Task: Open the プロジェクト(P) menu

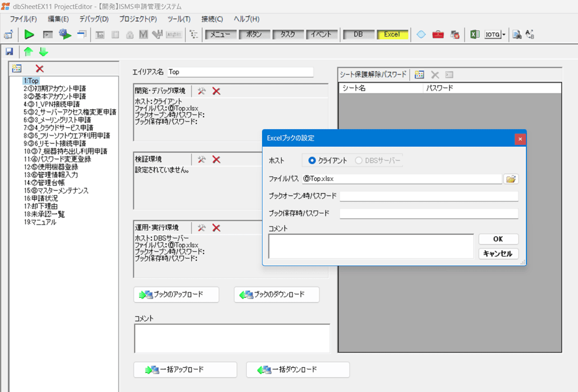Action: [138, 19]
